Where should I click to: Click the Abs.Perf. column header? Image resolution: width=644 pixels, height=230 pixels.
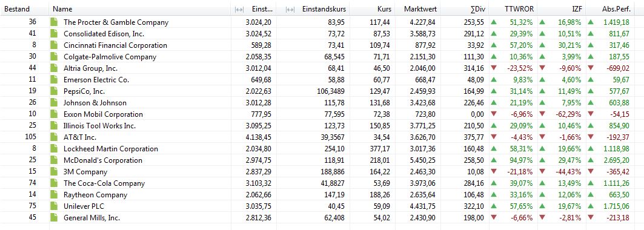coord(615,9)
